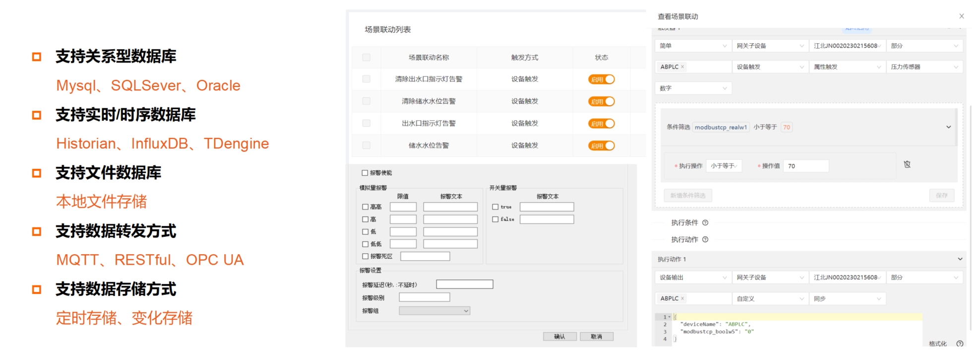Click the 格式化 link
This screenshot has width=980, height=361.
[x=937, y=344]
